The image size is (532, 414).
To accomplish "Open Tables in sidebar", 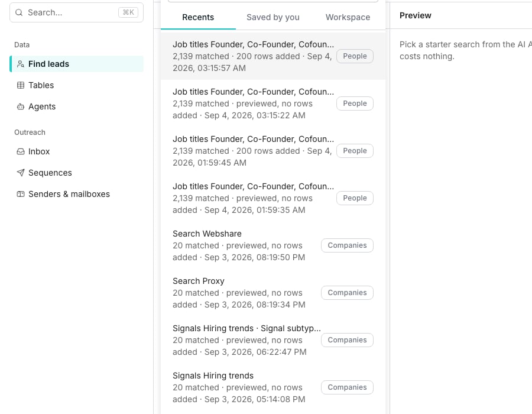I will pyautogui.click(x=76, y=85).
